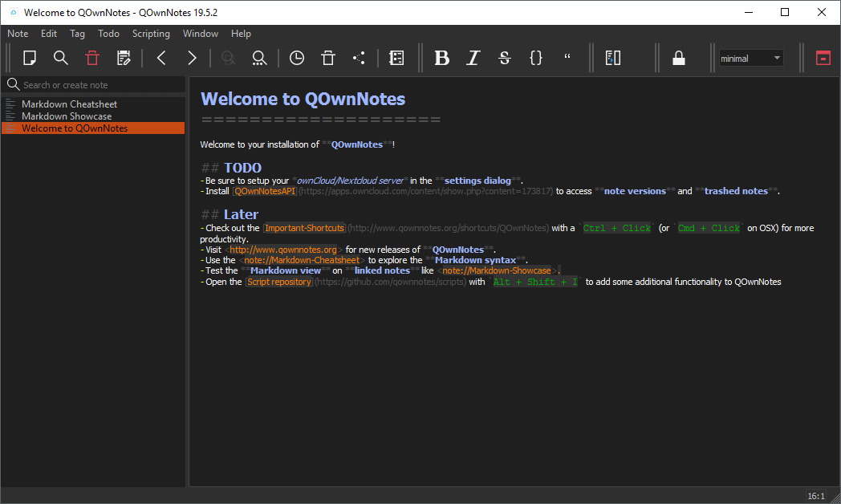Click the TODO heading in the note

(242, 168)
